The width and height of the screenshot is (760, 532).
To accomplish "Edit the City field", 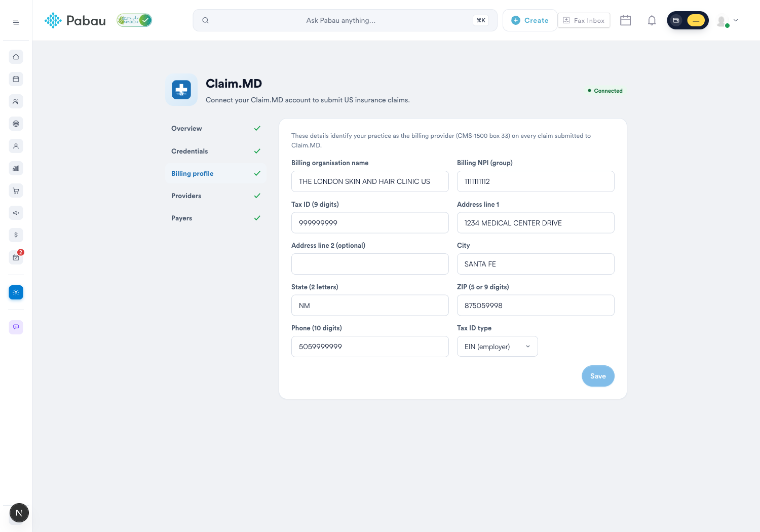I will point(536,264).
